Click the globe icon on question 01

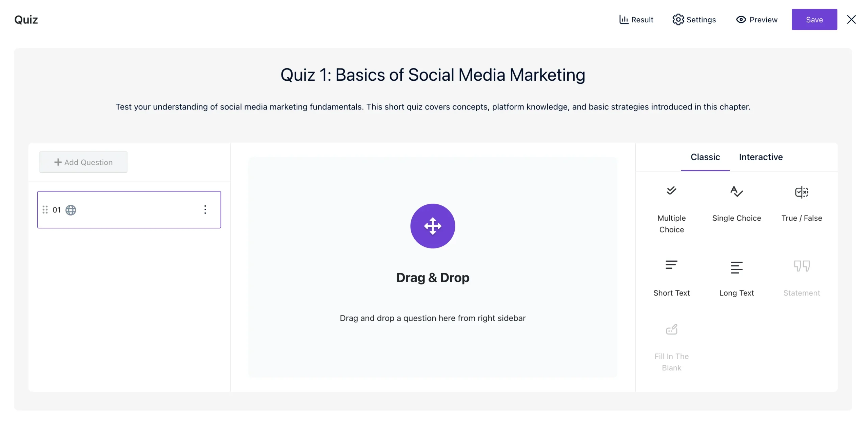(70, 210)
